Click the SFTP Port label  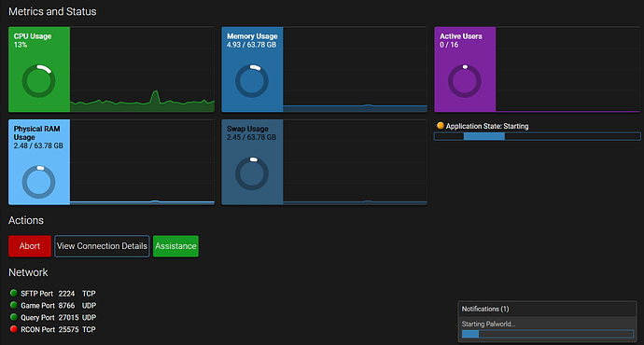(x=37, y=294)
